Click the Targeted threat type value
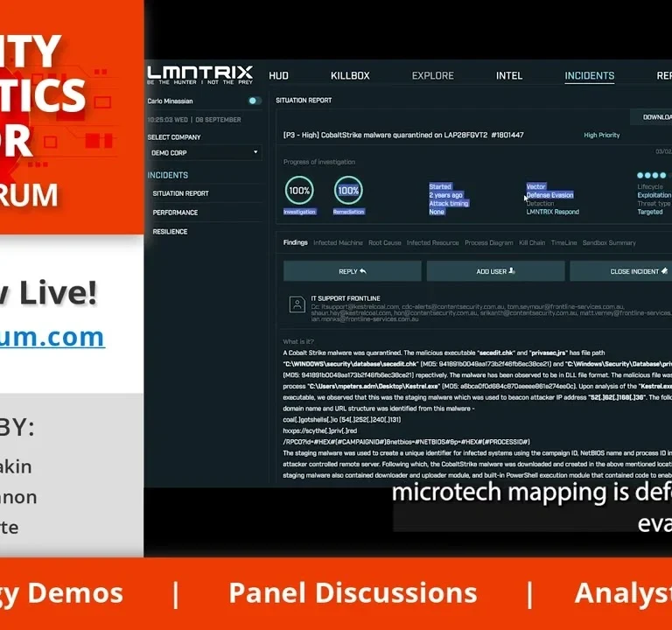This screenshot has height=630, width=672. tap(650, 212)
